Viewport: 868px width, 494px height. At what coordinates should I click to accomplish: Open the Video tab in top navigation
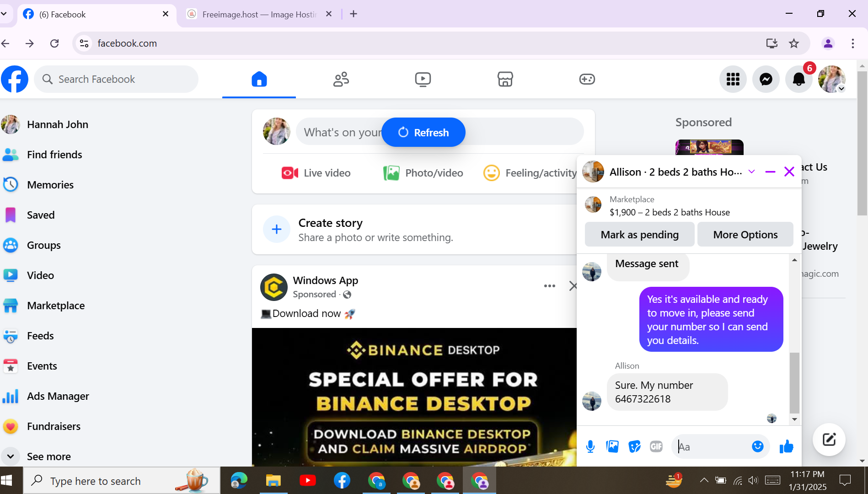tap(423, 79)
